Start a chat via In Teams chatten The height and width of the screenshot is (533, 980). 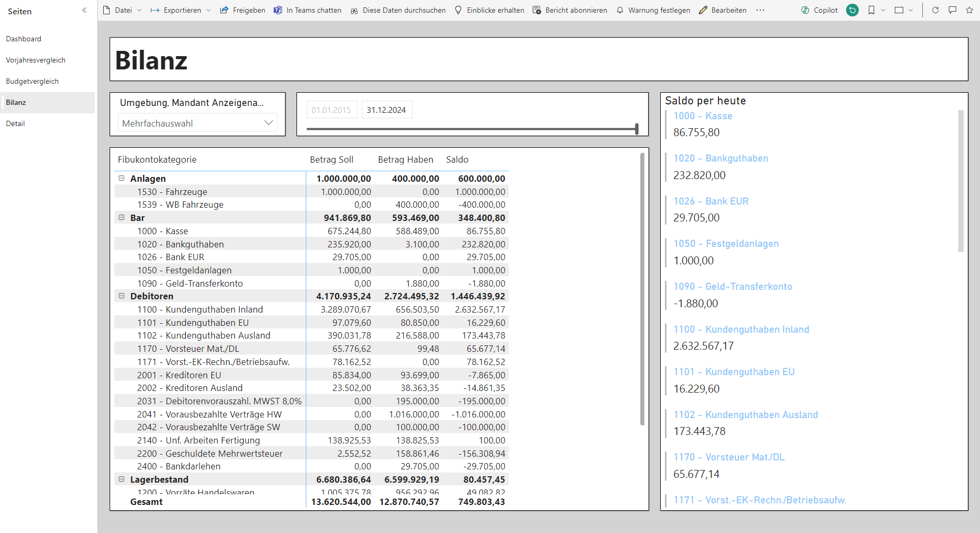[277, 10]
